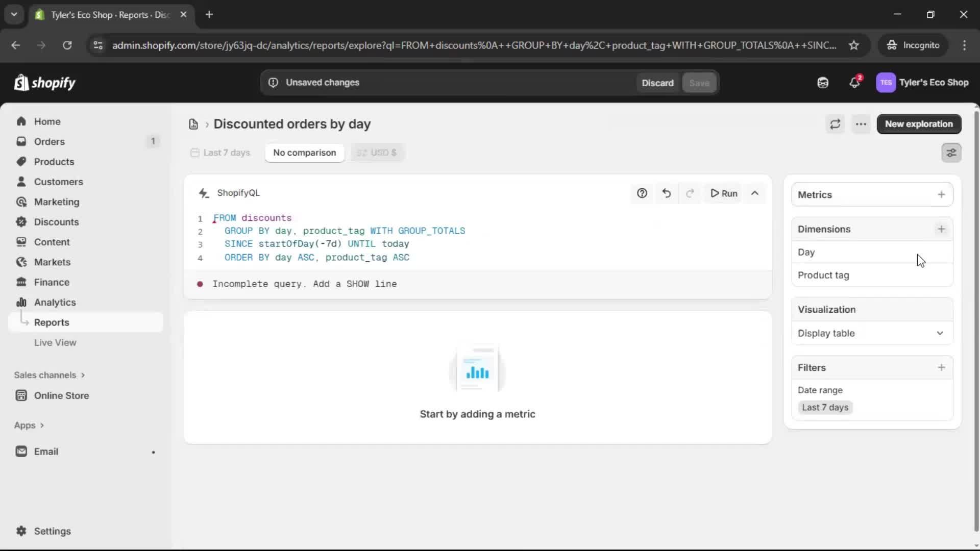This screenshot has height=551, width=980.
Task: Add a metric with the plus icon
Action: pyautogui.click(x=941, y=194)
